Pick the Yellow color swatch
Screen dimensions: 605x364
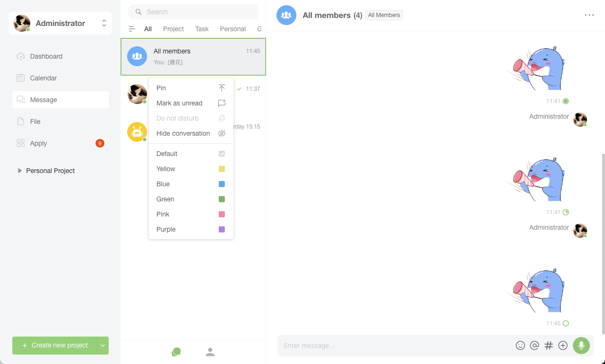[x=222, y=169]
